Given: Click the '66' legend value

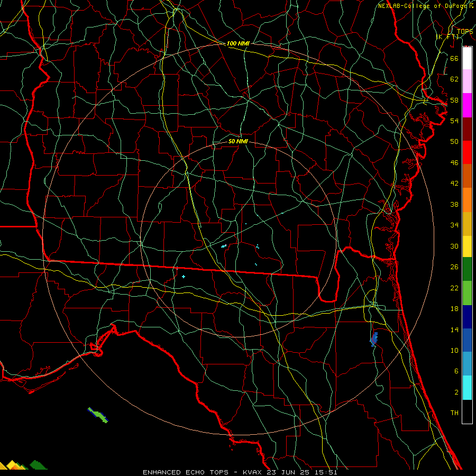Looking at the screenshot, I should [x=454, y=58].
